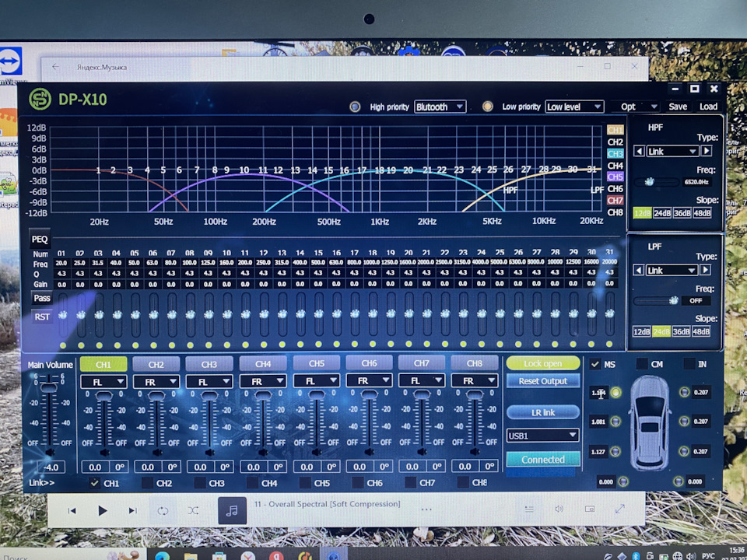Toggle shuffle icon in Yandex Music player
Image resolution: width=747 pixels, height=560 pixels.
(x=193, y=510)
